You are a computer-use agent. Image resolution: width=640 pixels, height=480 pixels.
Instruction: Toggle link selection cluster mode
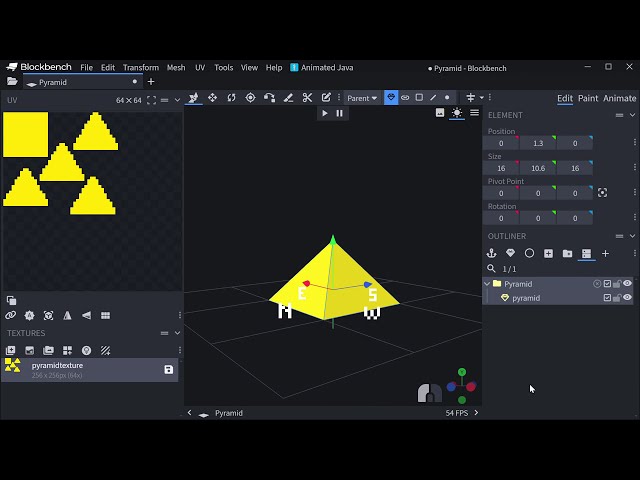click(405, 98)
